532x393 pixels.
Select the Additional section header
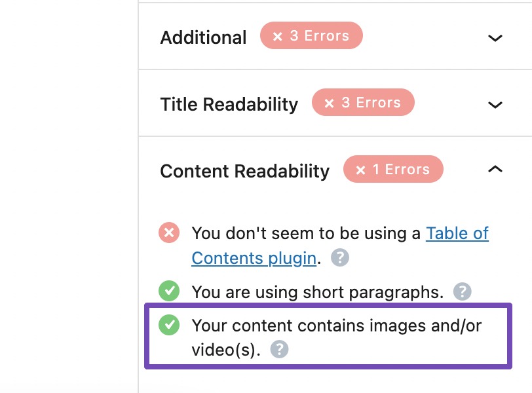click(x=203, y=37)
